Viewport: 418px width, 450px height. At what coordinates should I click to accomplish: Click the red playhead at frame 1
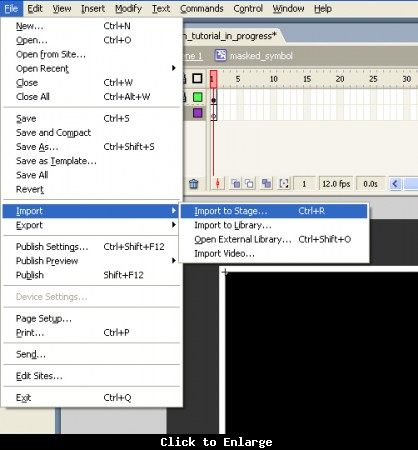point(213,79)
